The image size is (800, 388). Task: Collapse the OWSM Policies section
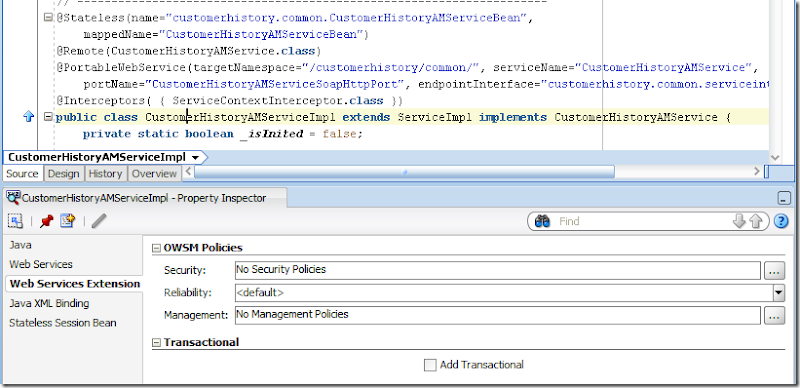[156, 248]
